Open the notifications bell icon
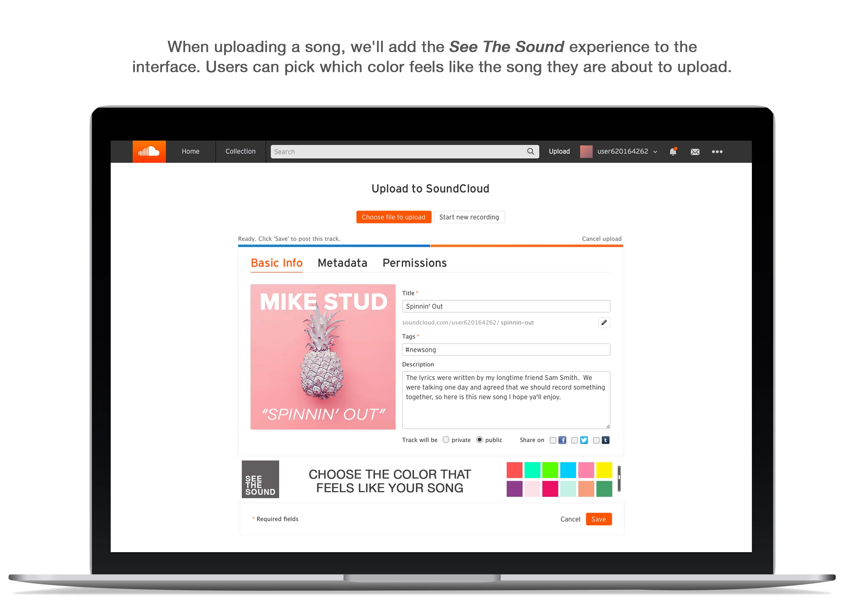 pyautogui.click(x=673, y=151)
